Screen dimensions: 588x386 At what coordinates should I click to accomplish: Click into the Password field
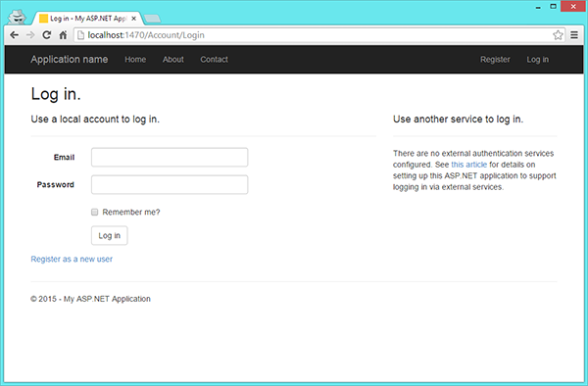click(x=170, y=184)
